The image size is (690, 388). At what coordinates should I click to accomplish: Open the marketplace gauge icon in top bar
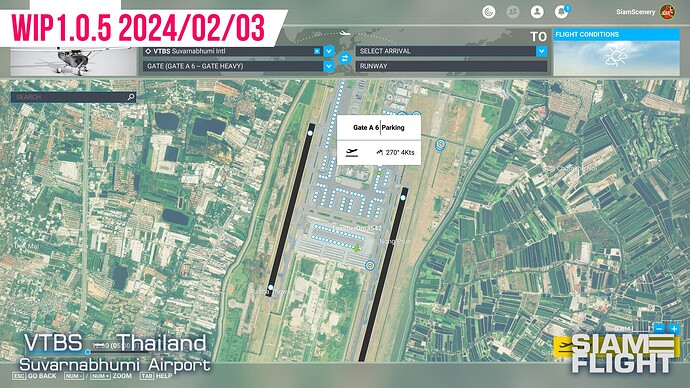point(488,12)
